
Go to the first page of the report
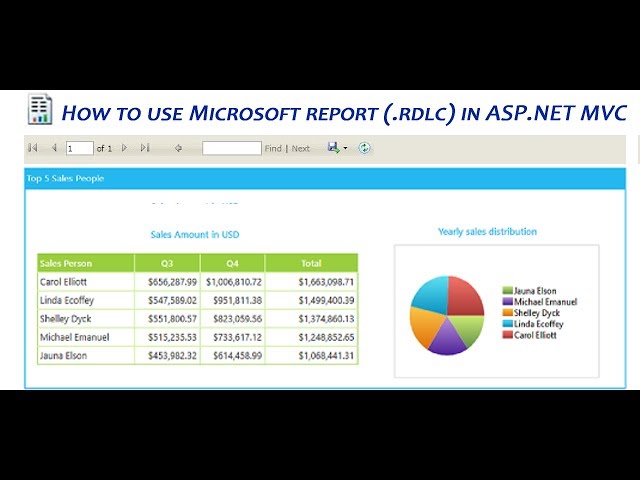33,148
